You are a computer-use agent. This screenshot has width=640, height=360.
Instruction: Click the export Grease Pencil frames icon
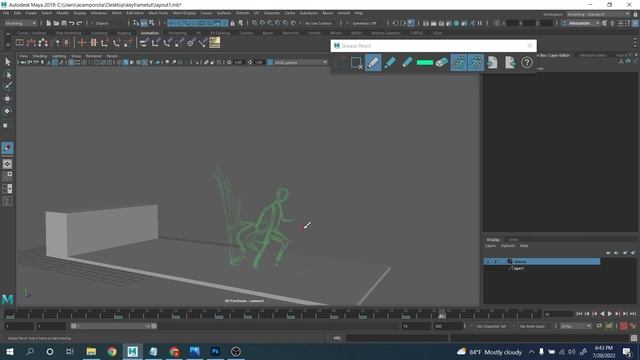510,62
